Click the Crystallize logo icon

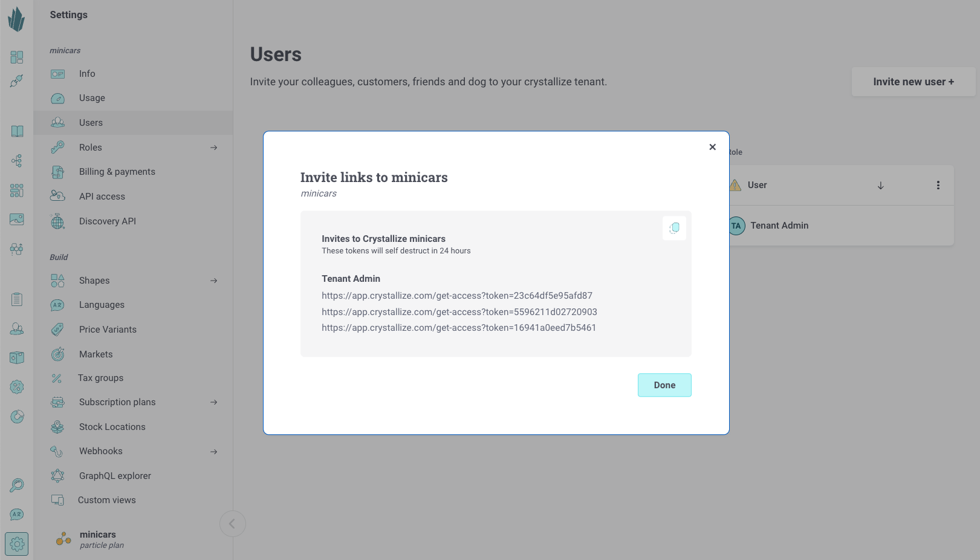(x=16, y=19)
